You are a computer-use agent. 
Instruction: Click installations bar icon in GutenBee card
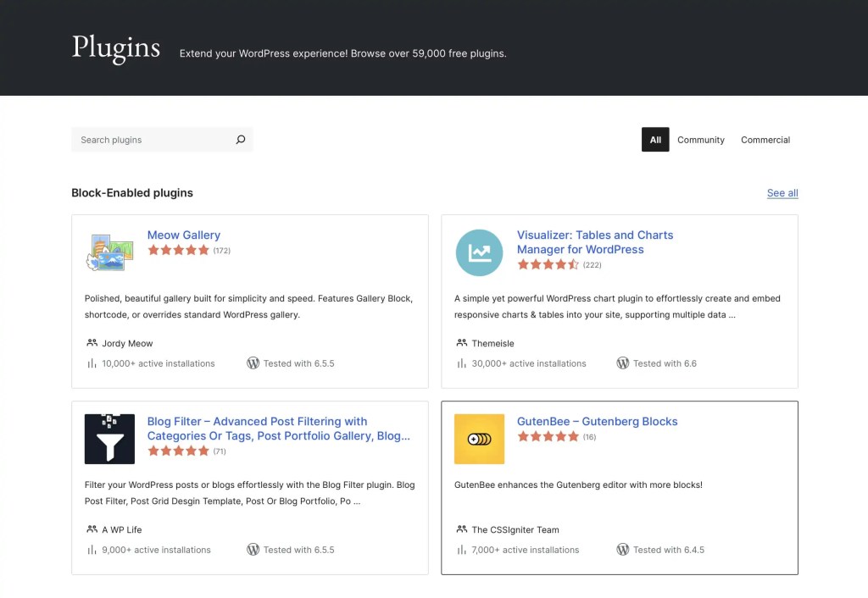pos(461,550)
